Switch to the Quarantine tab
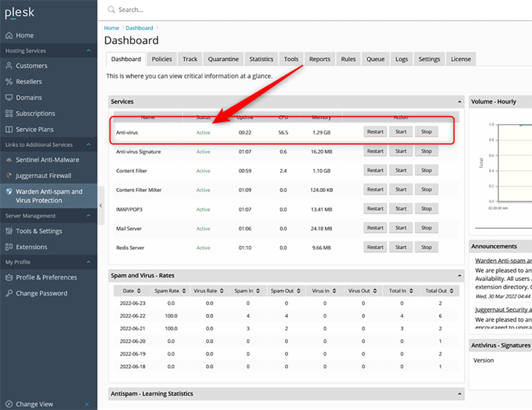 (x=223, y=59)
